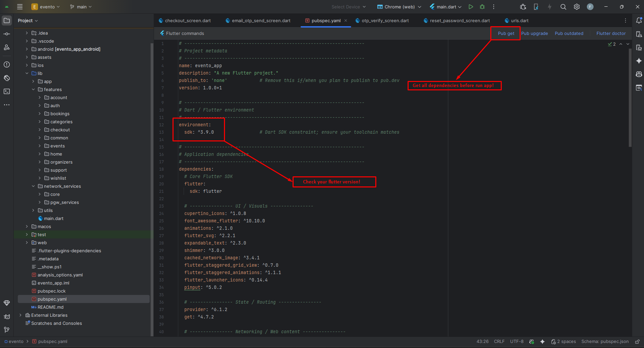Open the Commit tool window
The width and height of the screenshot is (644, 348).
point(7,34)
